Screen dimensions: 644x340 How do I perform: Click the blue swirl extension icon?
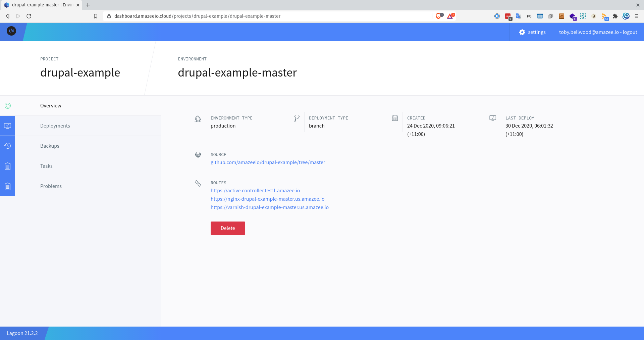tap(626, 16)
